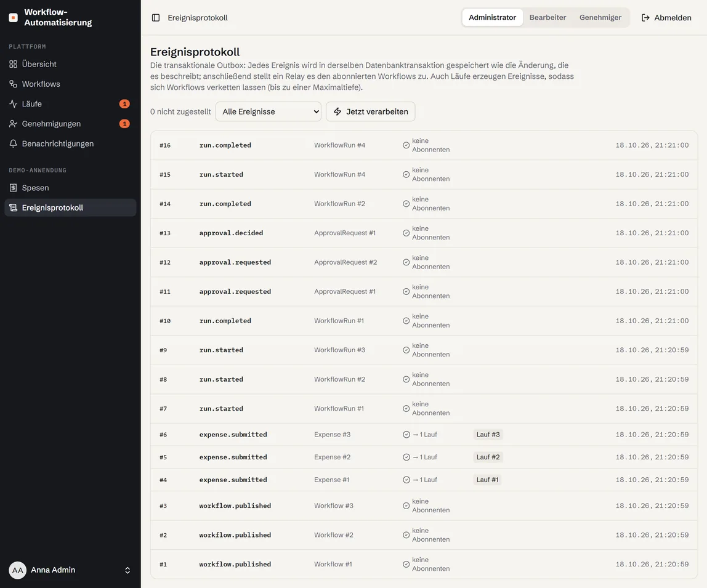Switch to Bearbeiter role

coord(547,18)
